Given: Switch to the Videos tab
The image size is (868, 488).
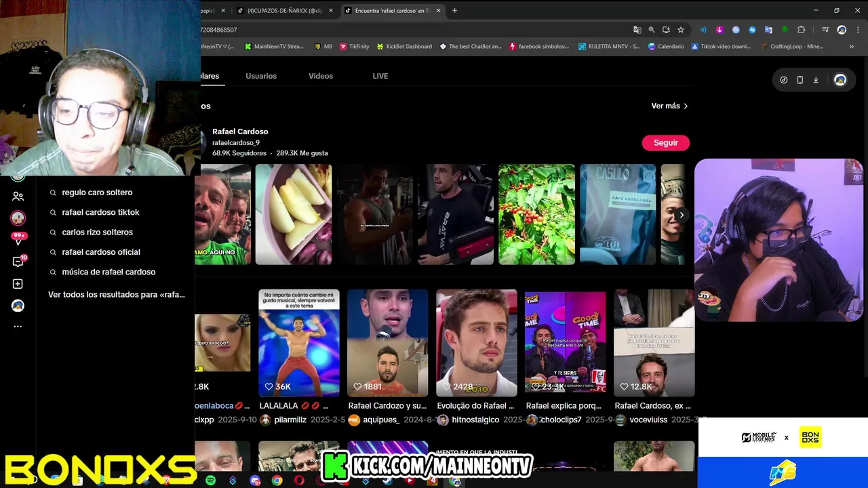Looking at the screenshot, I should tap(321, 76).
